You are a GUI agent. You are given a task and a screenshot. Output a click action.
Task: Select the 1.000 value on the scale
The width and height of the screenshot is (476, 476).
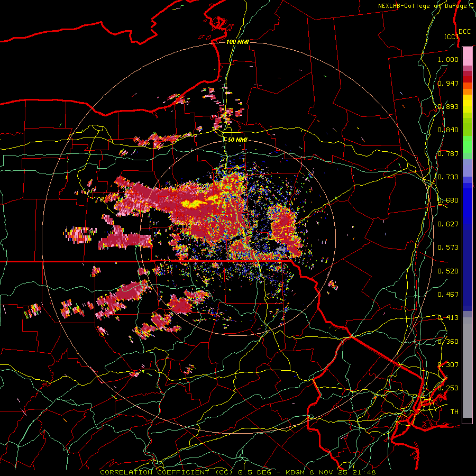coord(448,59)
